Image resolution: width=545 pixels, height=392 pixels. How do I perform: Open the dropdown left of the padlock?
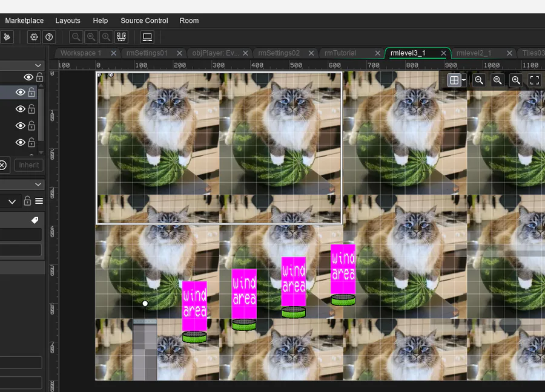pos(12,201)
